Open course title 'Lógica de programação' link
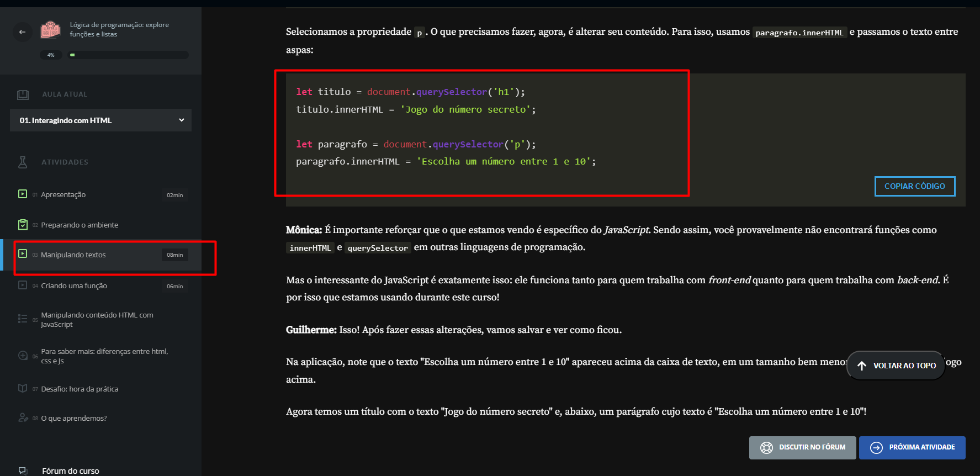 (119, 29)
